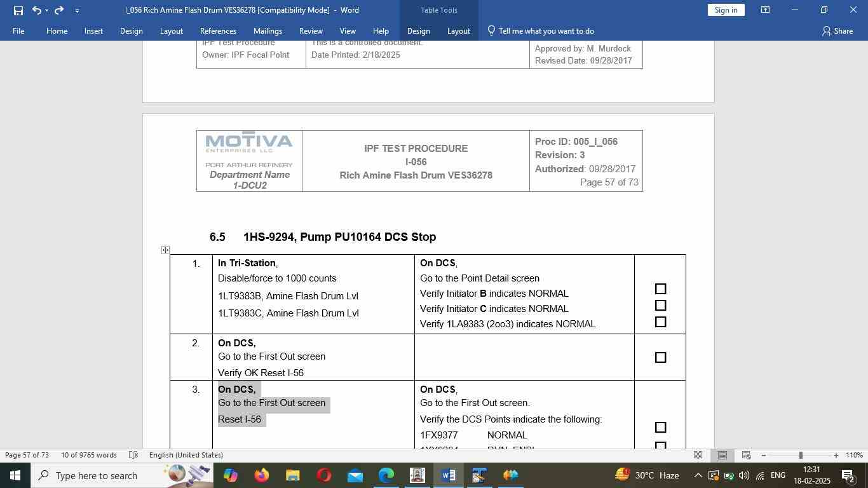This screenshot has height=488, width=868.
Task: Click the spelling and proofing status icon
Action: pos(133,455)
